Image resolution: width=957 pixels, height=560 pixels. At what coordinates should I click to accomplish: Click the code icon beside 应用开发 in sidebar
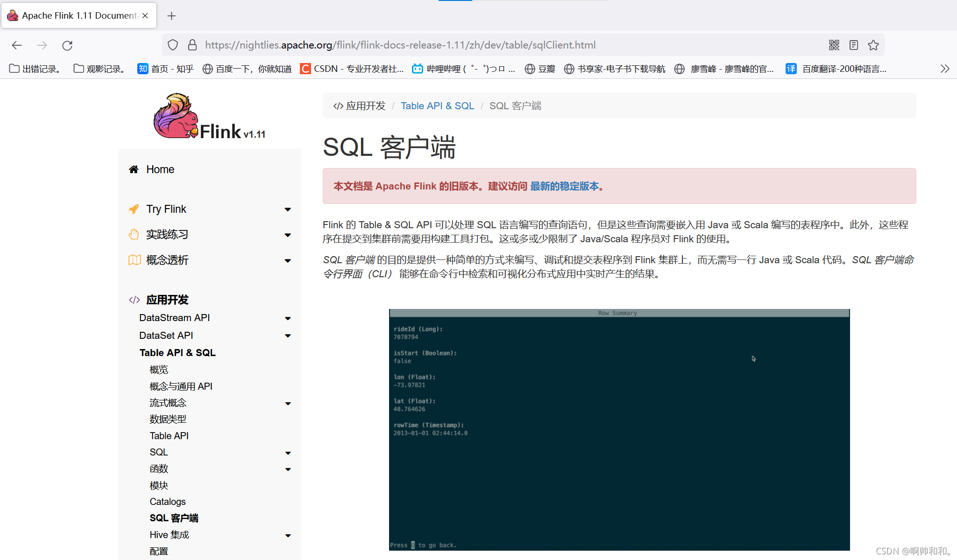click(135, 300)
